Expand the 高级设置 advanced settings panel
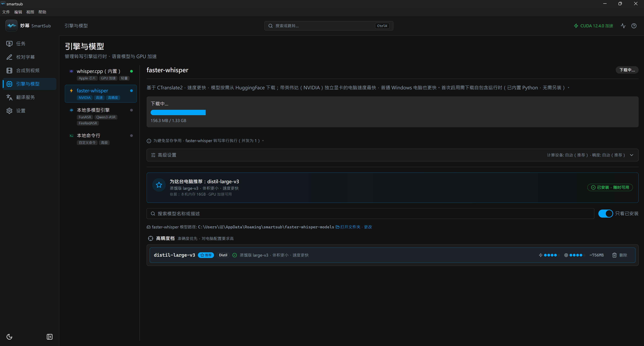 392,155
